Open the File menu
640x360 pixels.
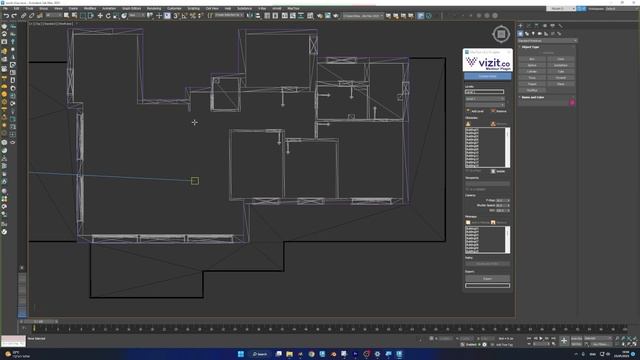click(x=5, y=8)
